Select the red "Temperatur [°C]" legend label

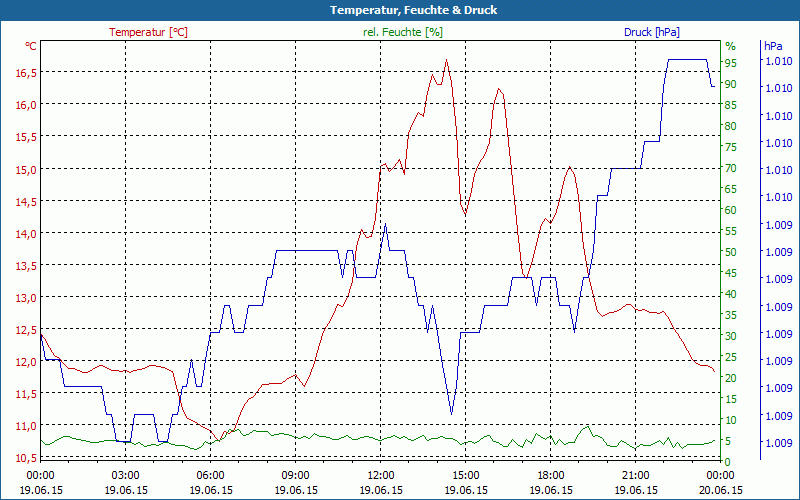(148, 32)
